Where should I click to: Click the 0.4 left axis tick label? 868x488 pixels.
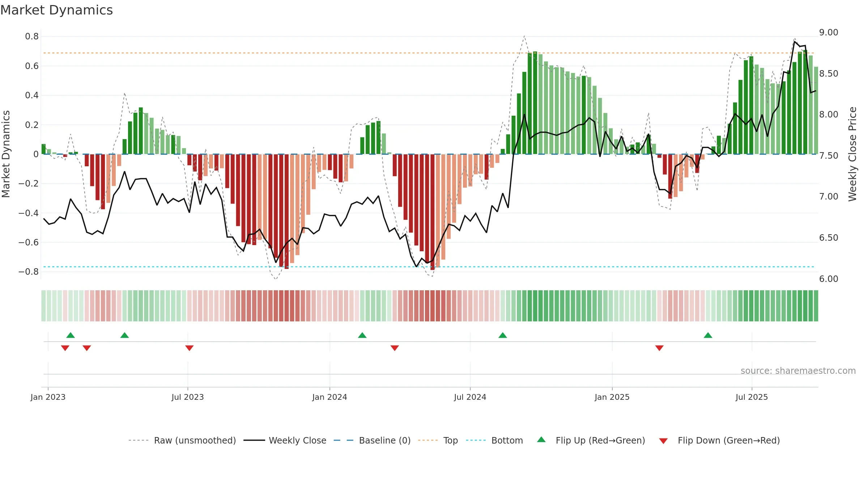32,95
